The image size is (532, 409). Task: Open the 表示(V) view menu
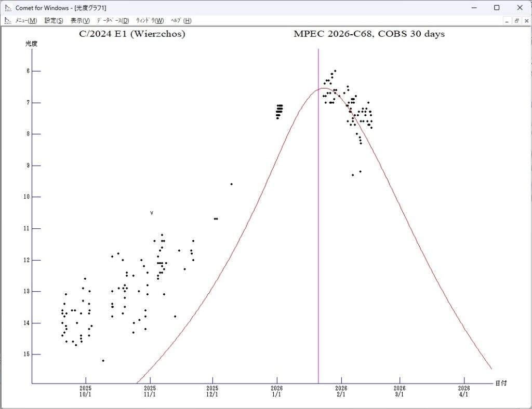pos(80,20)
